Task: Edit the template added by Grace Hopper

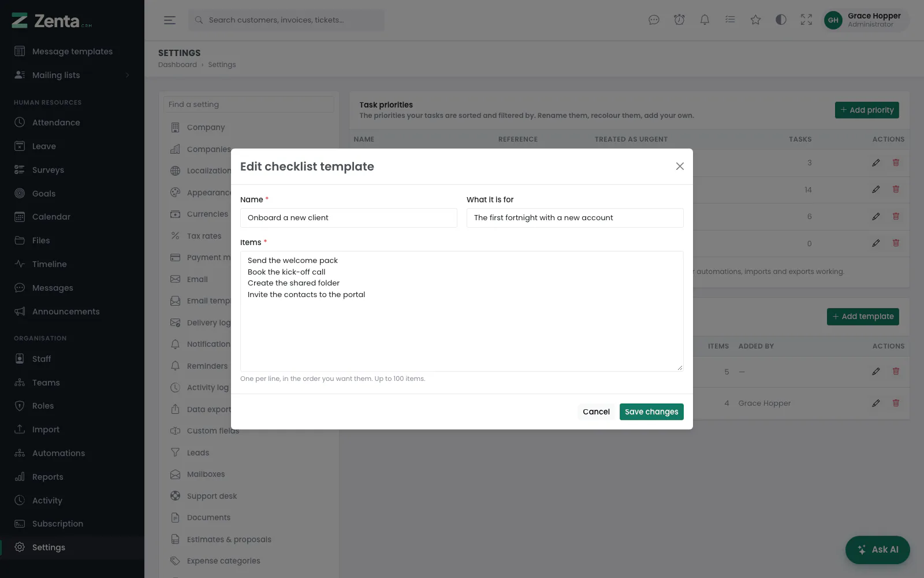Action: (x=876, y=403)
